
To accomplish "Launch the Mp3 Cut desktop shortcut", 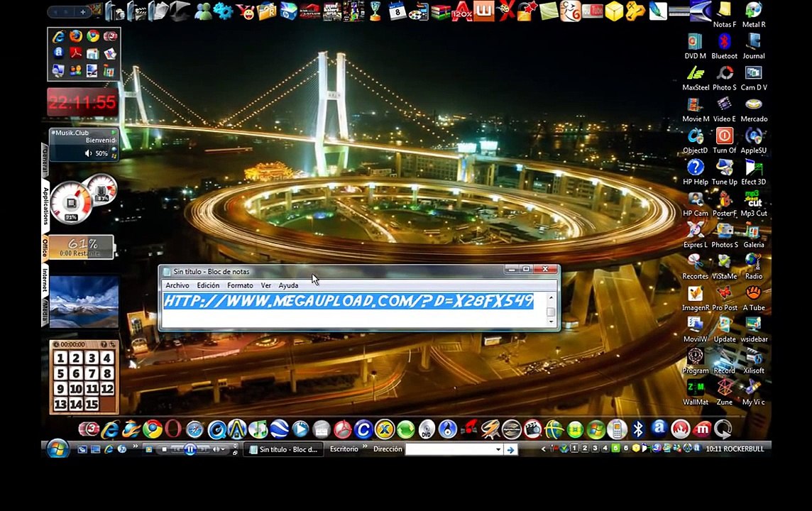I will pos(754,204).
